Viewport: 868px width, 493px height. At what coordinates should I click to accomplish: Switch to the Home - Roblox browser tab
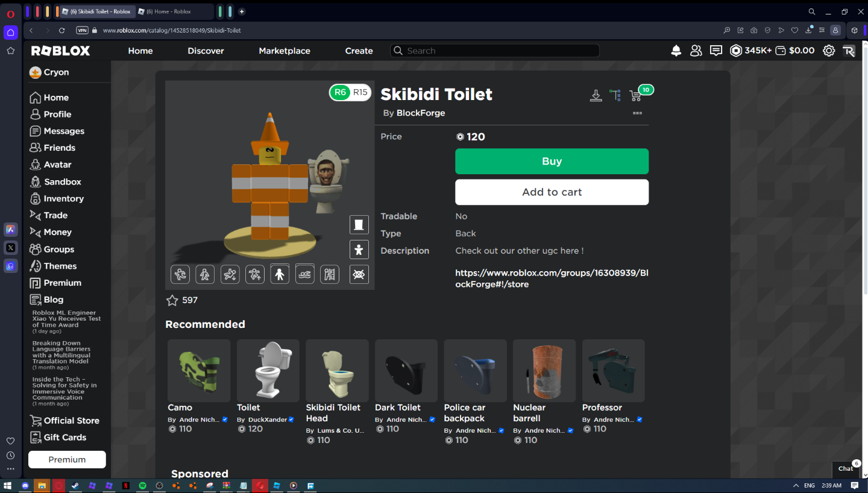click(x=171, y=11)
